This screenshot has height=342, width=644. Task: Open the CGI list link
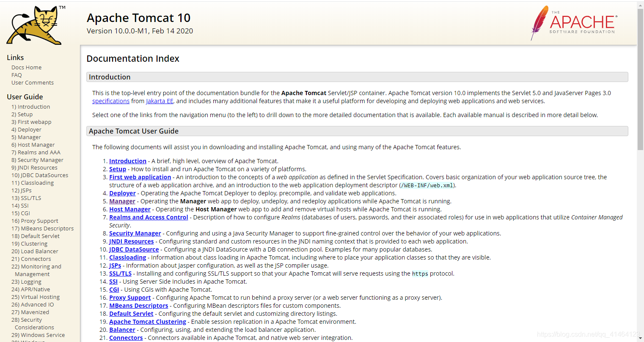click(114, 290)
